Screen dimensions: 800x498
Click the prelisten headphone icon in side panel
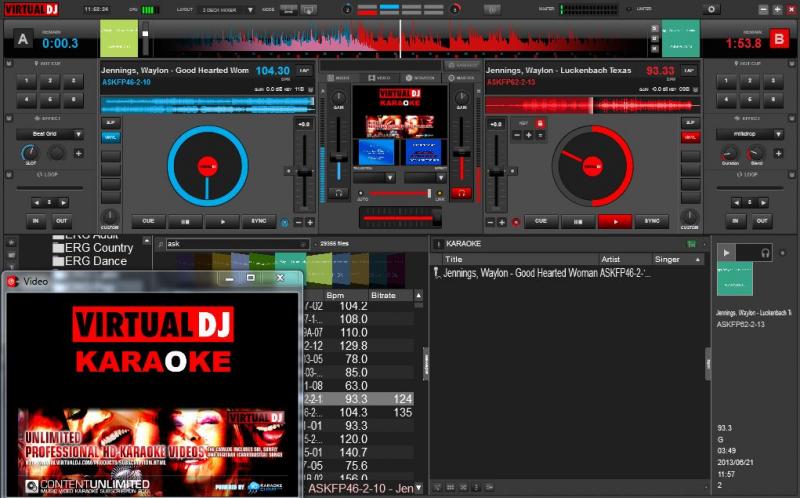pos(765,253)
